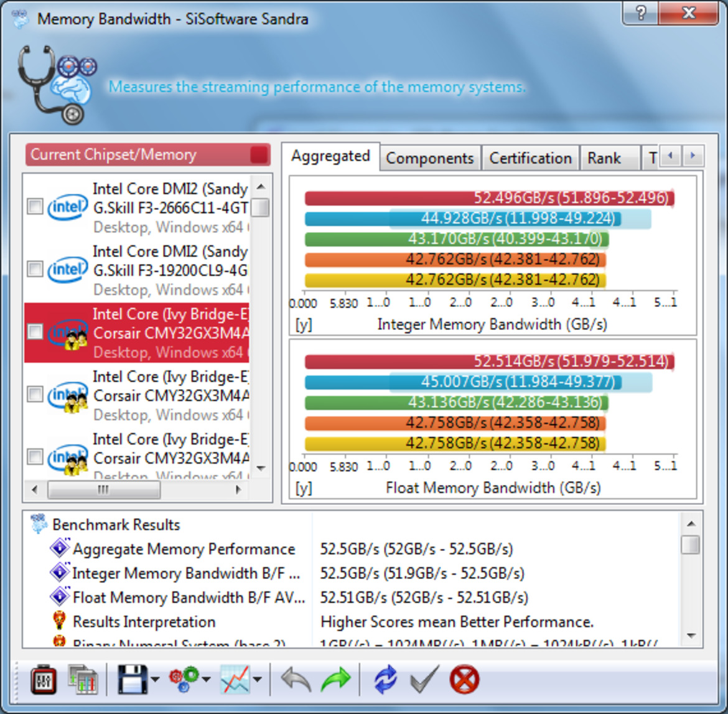The width and height of the screenshot is (728, 714).
Task: Toggle the Current Chipset/Memory red square
Action: [x=259, y=155]
